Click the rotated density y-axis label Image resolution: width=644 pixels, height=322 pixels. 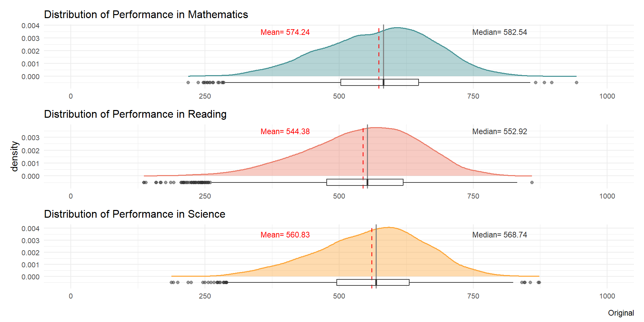(14, 156)
